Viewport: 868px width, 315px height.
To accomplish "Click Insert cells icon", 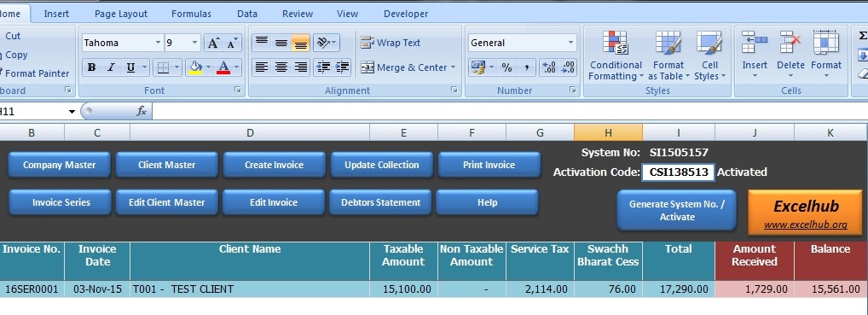I will [755, 43].
